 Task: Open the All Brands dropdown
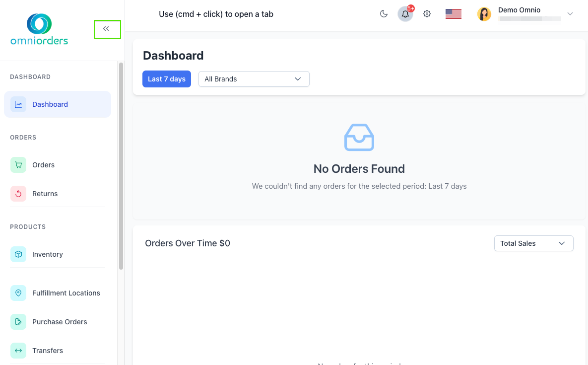tap(254, 79)
